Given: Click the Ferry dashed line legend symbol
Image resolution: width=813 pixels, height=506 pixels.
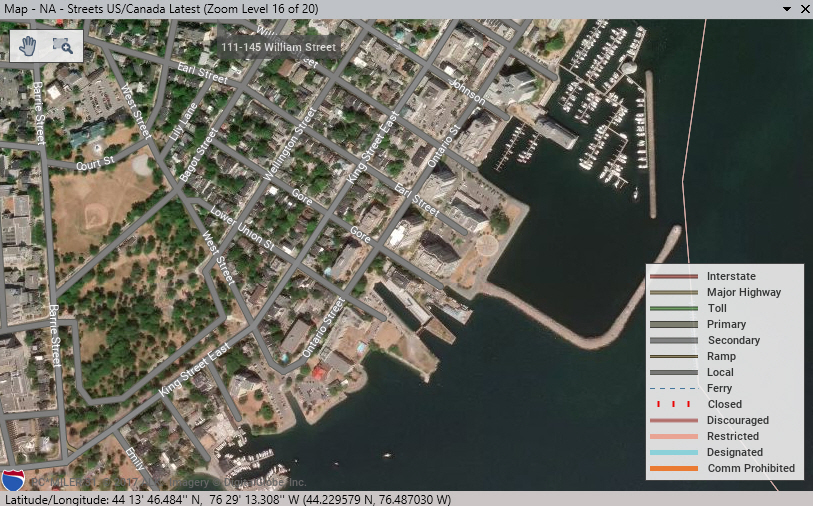Looking at the screenshot, I should (x=673, y=388).
